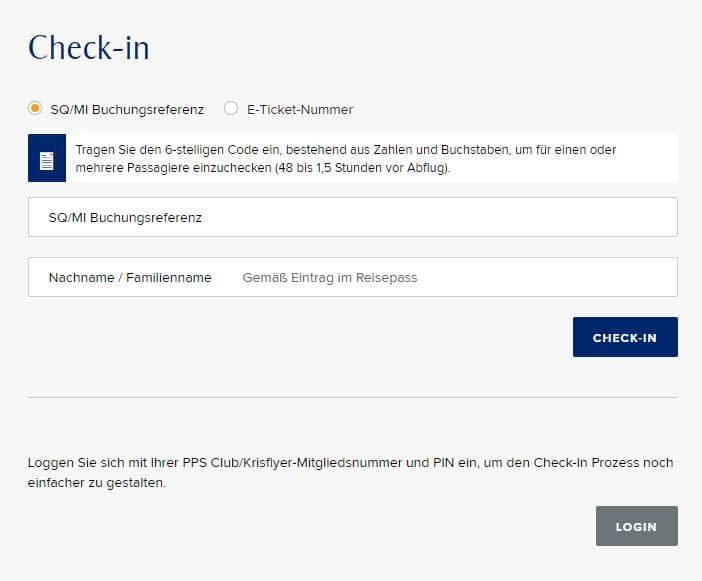Viewport: 702px width, 581px height.
Task: Click the Nachname / Familienname field label
Action: pos(130,278)
